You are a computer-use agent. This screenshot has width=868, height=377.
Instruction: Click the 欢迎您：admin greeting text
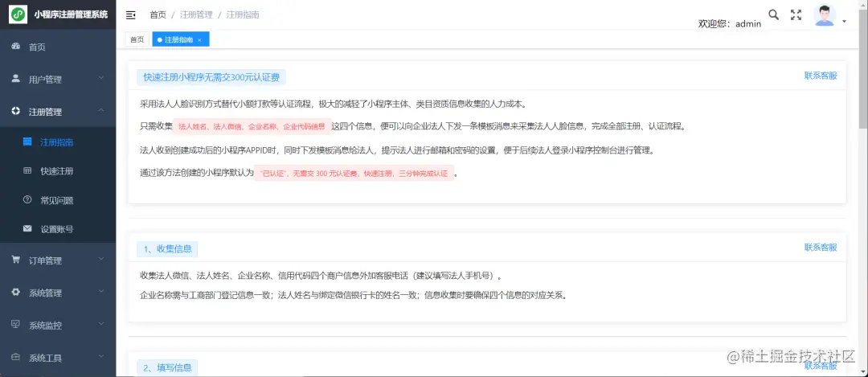(x=730, y=24)
